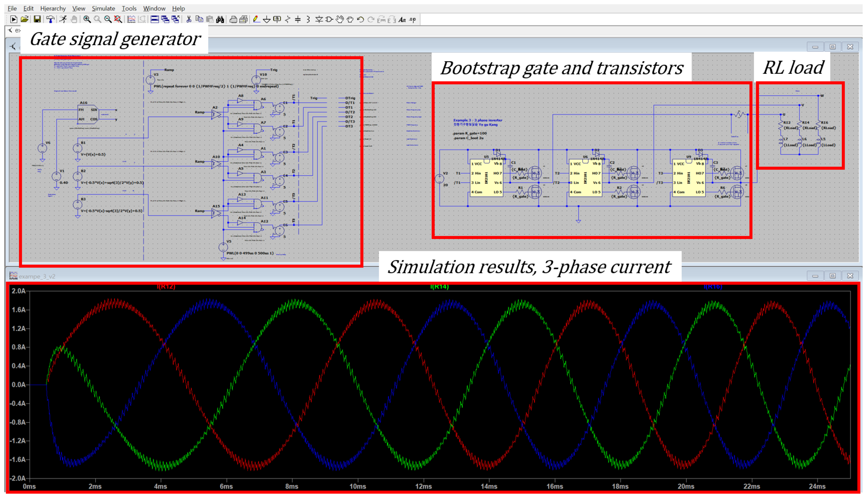
Task: Select the Zoom to fit icon
Action: (118, 20)
